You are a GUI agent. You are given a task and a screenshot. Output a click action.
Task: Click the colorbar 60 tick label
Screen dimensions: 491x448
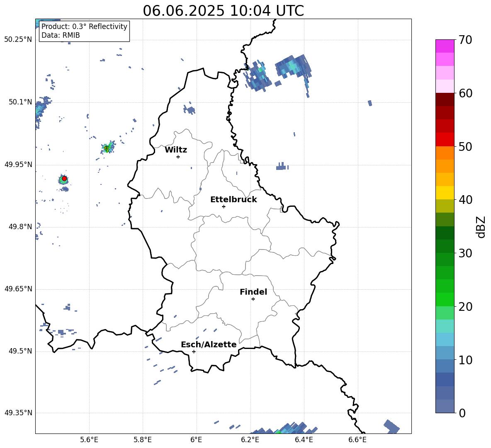click(465, 93)
